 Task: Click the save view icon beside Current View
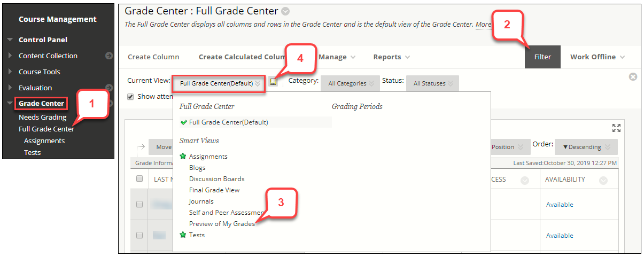(x=273, y=82)
